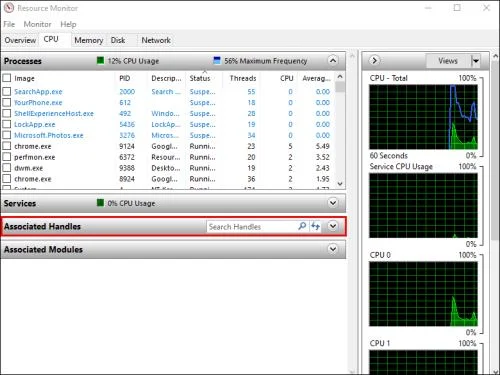The width and height of the screenshot is (500, 375).
Task: Open the File menu
Action: 9,24
